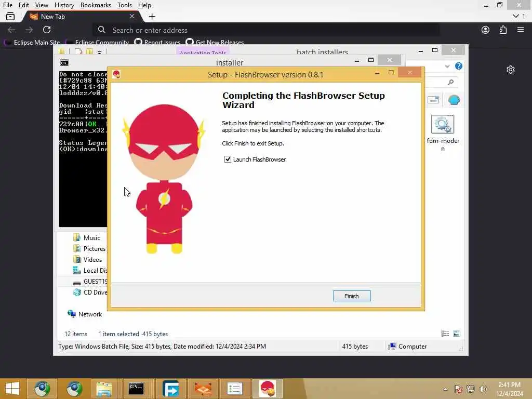This screenshot has width=532, height=399.
Task: Click the browser reload button
Action: [47, 30]
